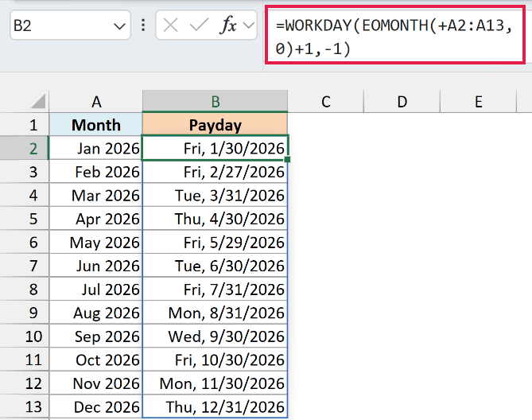Select column E header

point(479,102)
